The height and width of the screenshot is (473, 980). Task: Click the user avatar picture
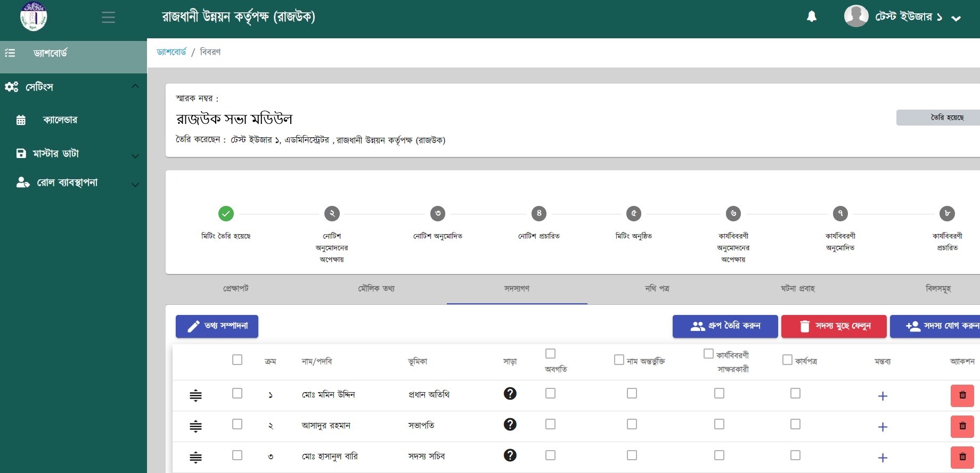pos(856,16)
